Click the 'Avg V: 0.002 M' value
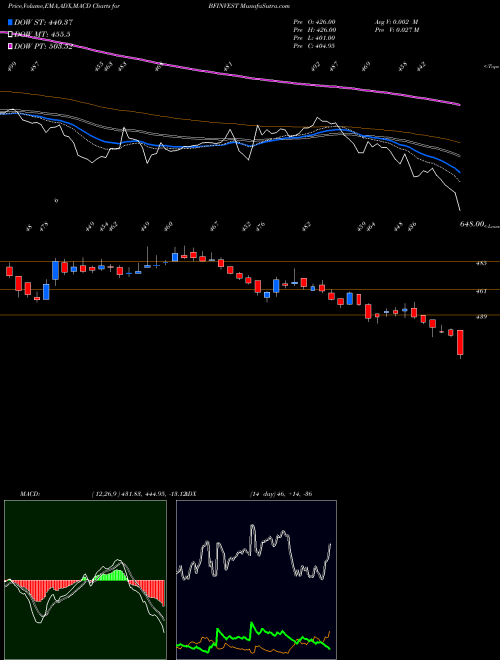Screen dimensions: 500x660 [x=396, y=22]
